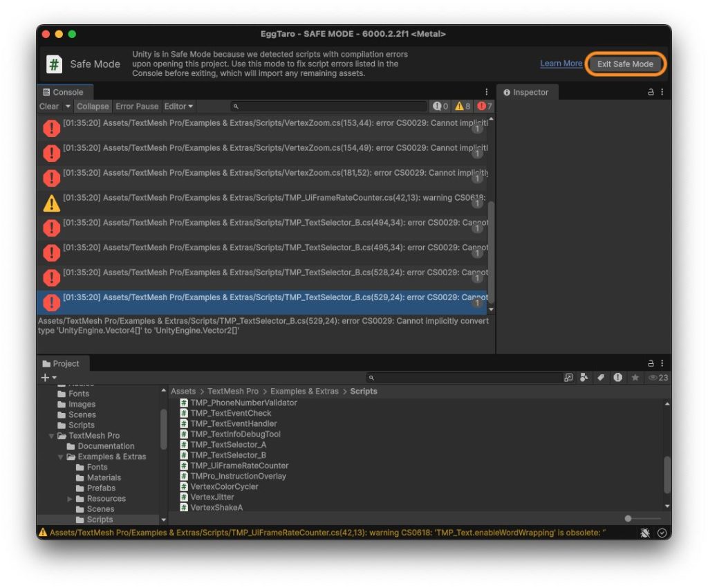The width and height of the screenshot is (708, 588).
Task: Click open-in-search window icon in Project toolbar
Action: click(x=568, y=378)
